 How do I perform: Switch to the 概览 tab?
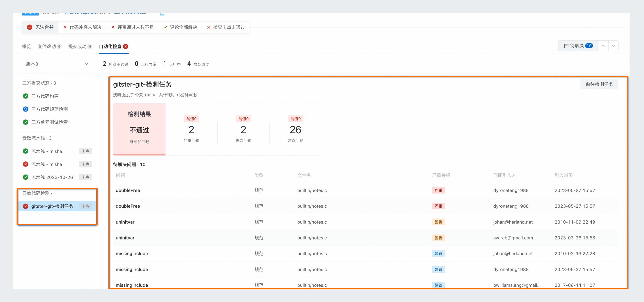pyautogui.click(x=27, y=46)
